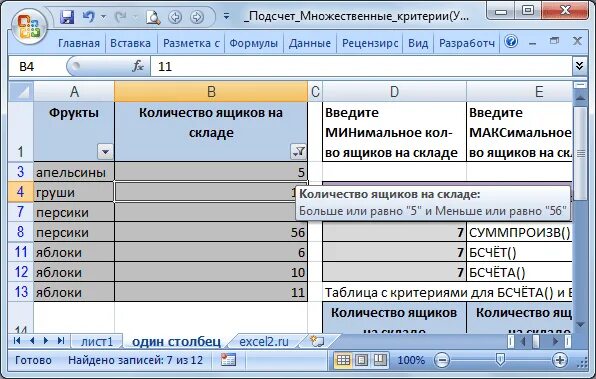The width and height of the screenshot is (596, 379).
Task: Select column B header
Action: tap(211, 92)
